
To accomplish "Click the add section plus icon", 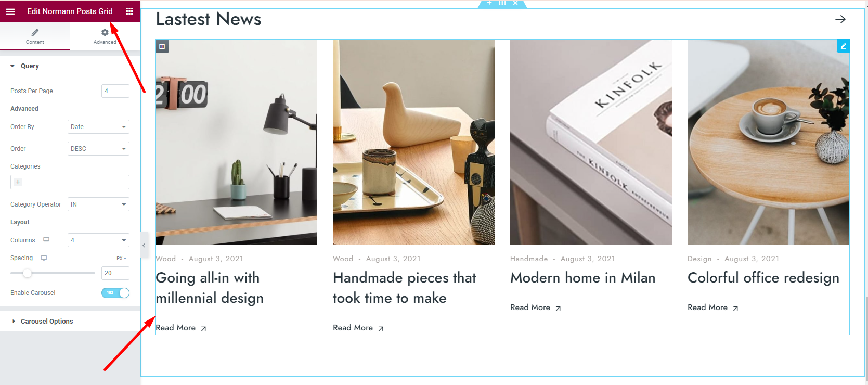I will click(489, 3).
